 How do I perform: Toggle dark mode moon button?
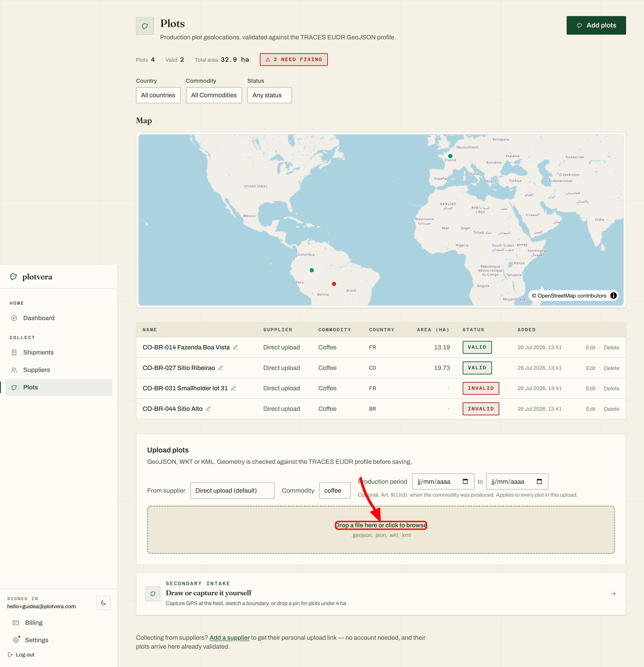point(103,603)
